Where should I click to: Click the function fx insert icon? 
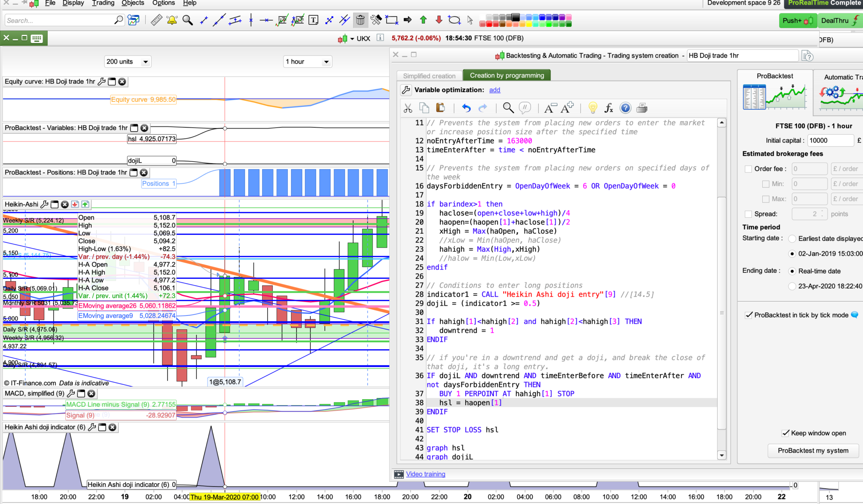608,108
